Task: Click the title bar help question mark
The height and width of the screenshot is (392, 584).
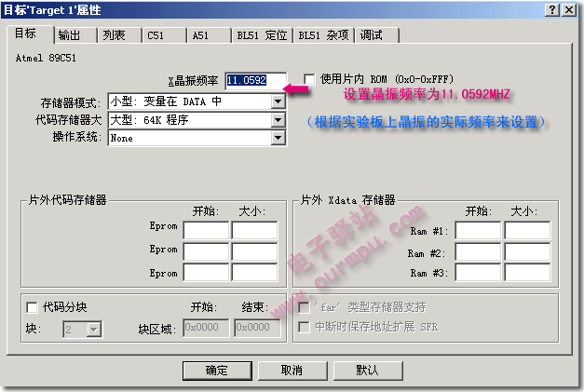Action: [x=553, y=9]
